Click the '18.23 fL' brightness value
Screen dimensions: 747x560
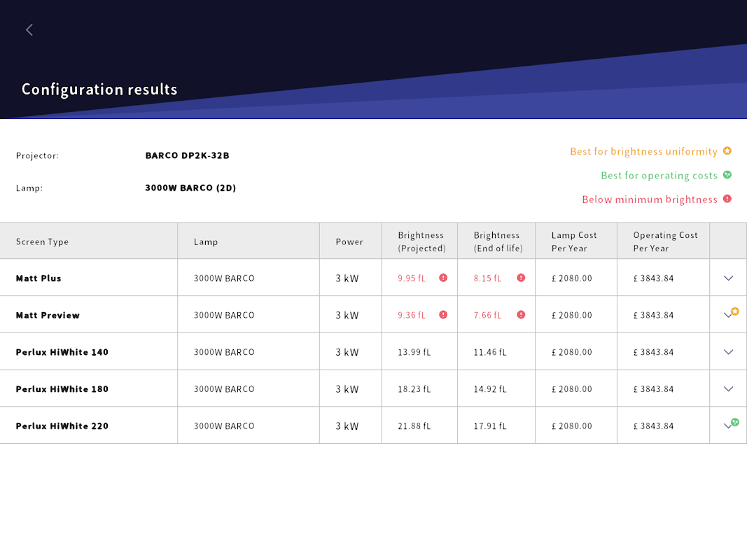414,389
